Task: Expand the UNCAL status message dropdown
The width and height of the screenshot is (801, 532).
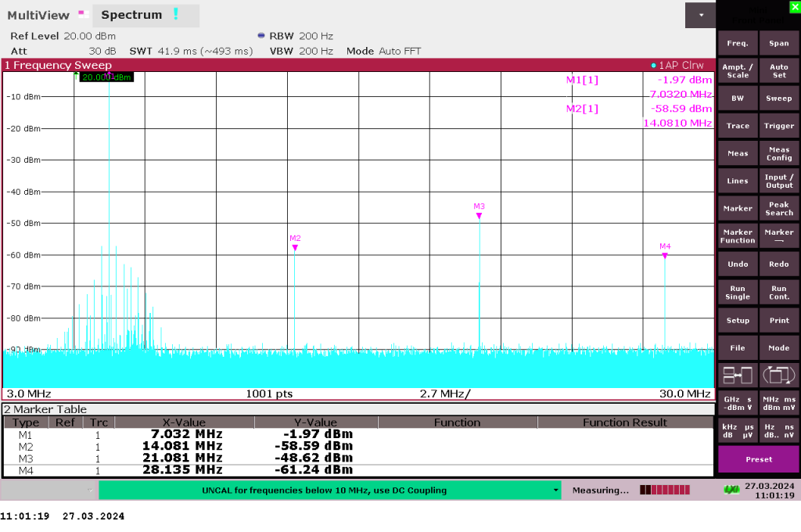Action: click(556, 490)
